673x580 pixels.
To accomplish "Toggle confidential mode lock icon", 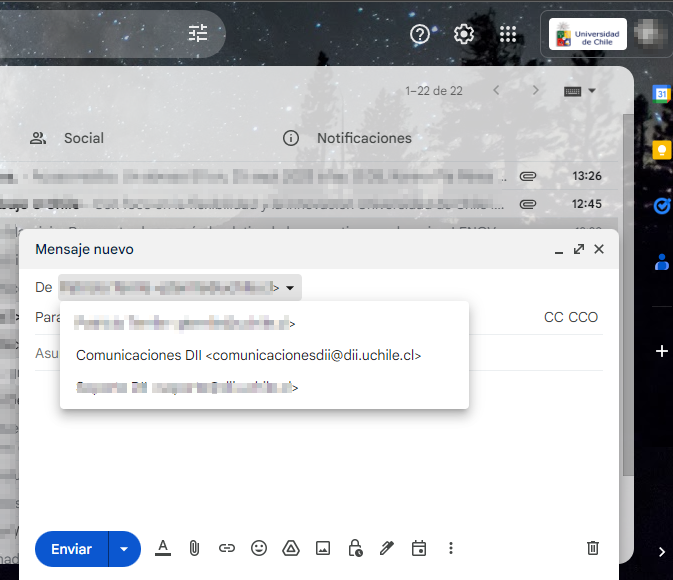I will (355, 548).
